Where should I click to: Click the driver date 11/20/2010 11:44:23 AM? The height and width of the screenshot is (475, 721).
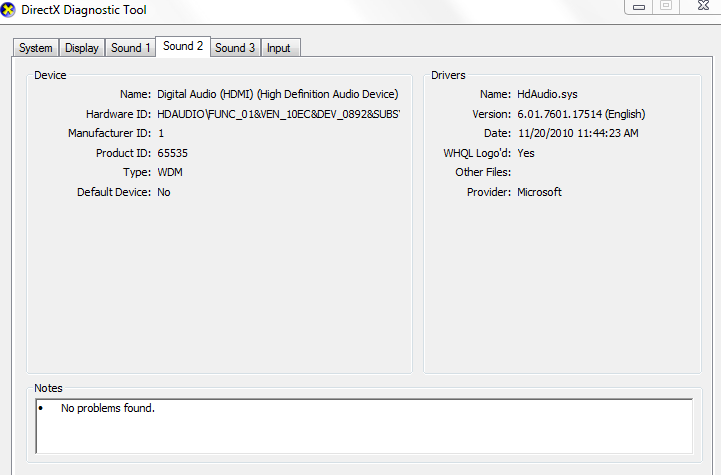578,133
